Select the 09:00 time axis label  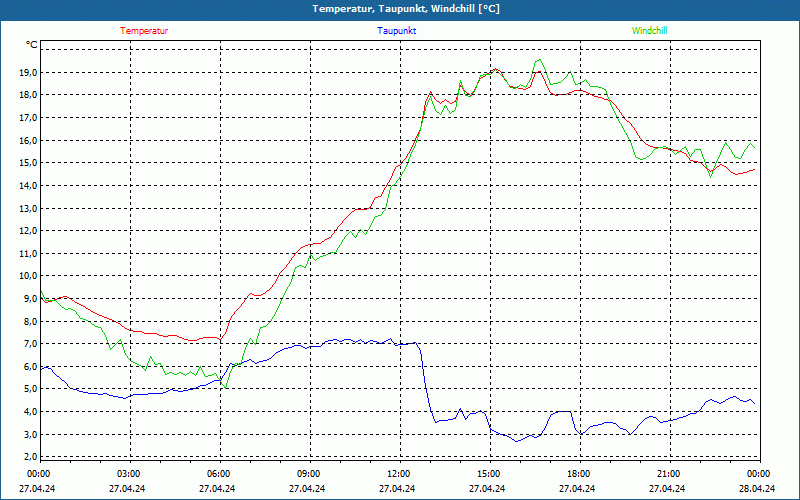coord(308,474)
